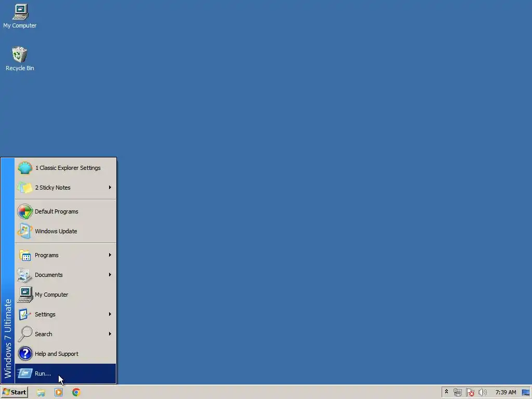This screenshot has width=532, height=399.
Task: Click the Help and Support question-mark icon
Action: (x=25, y=353)
